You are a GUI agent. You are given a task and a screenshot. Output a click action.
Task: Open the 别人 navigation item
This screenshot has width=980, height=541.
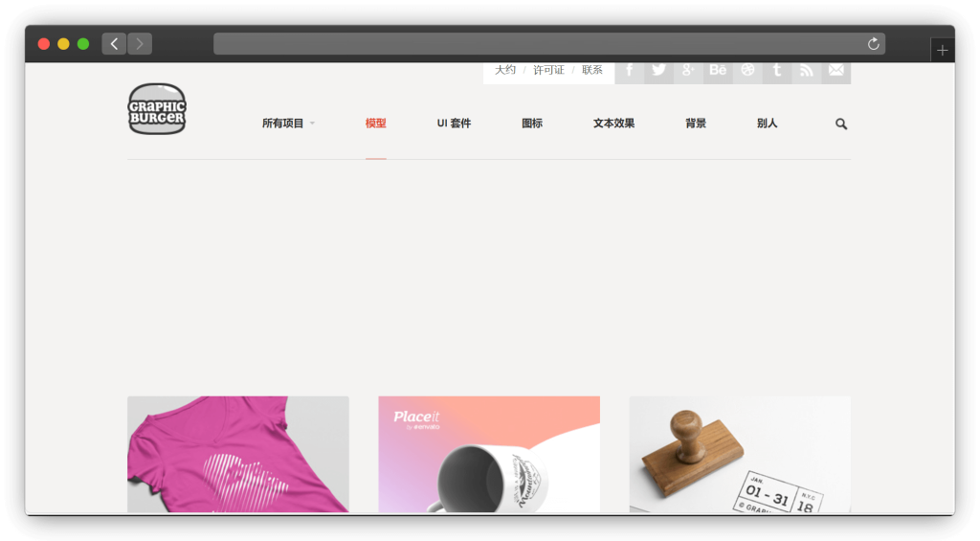(x=767, y=124)
